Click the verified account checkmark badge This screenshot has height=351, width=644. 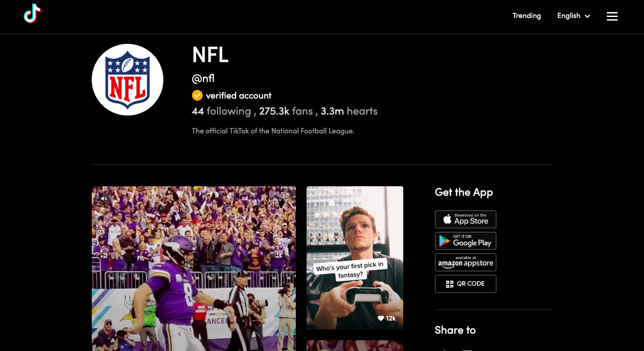pyautogui.click(x=197, y=95)
